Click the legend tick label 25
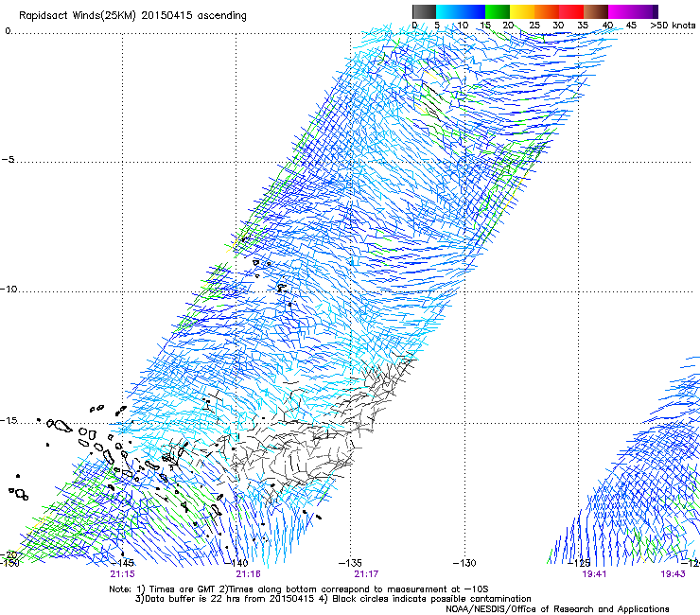700x615 pixels. click(534, 25)
